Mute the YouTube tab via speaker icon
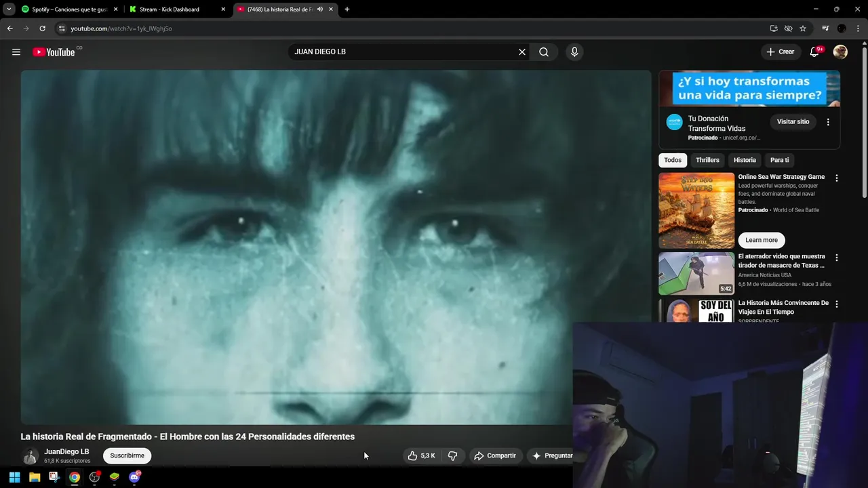868x488 pixels. pyautogui.click(x=320, y=9)
